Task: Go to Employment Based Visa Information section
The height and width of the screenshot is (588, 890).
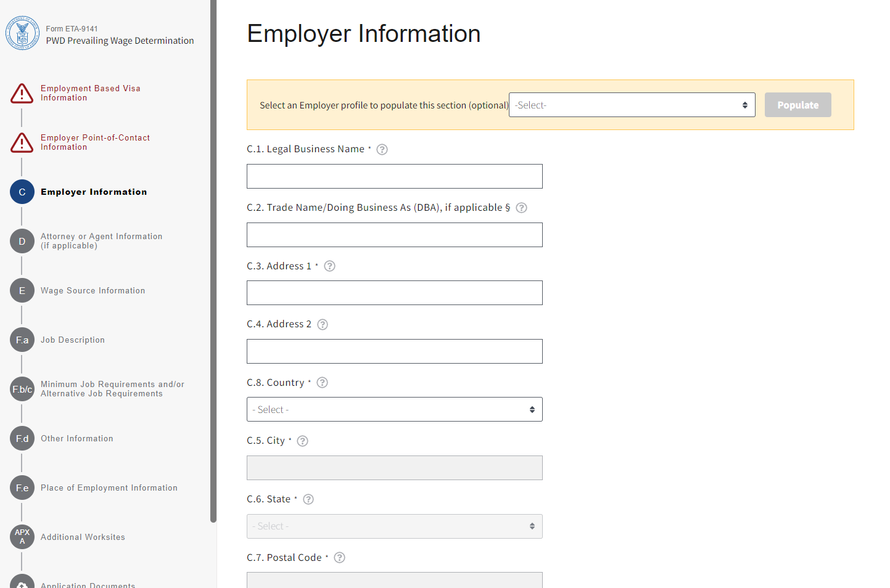Action: coord(90,93)
